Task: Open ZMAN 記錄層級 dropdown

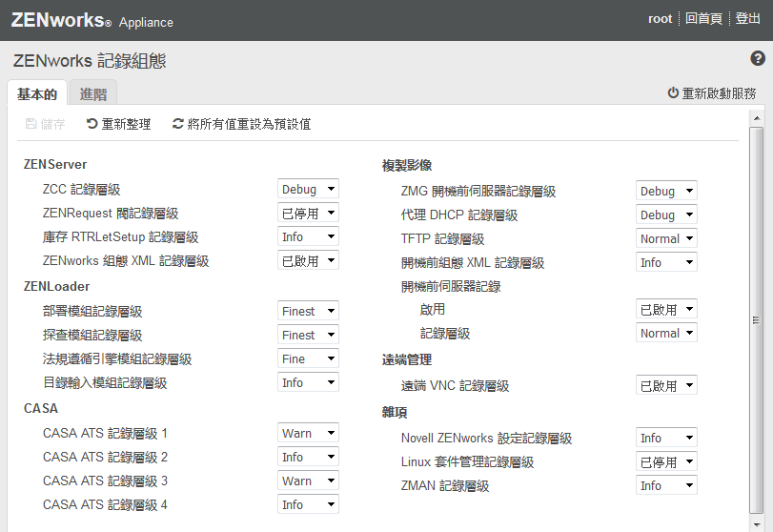Action: click(666, 485)
